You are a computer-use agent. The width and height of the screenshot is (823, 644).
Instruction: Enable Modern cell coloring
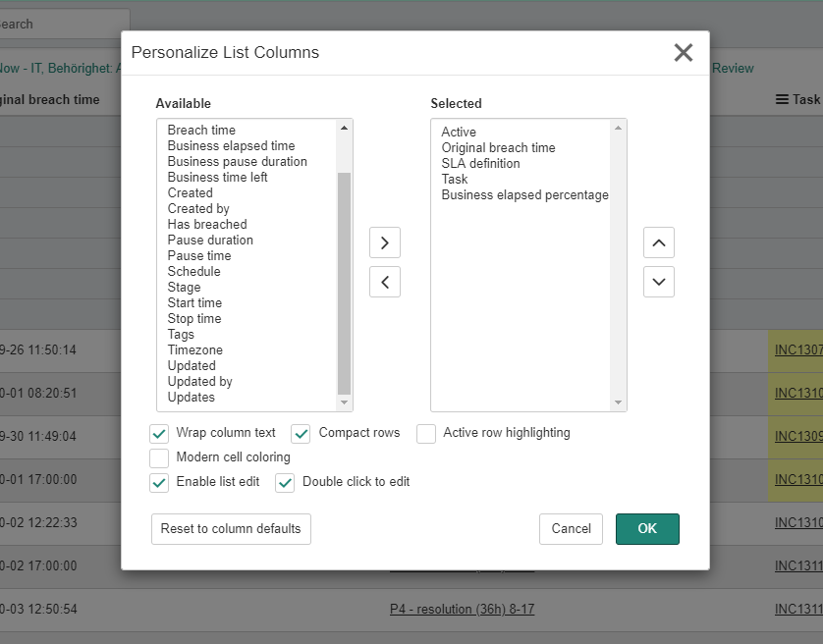point(159,457)
